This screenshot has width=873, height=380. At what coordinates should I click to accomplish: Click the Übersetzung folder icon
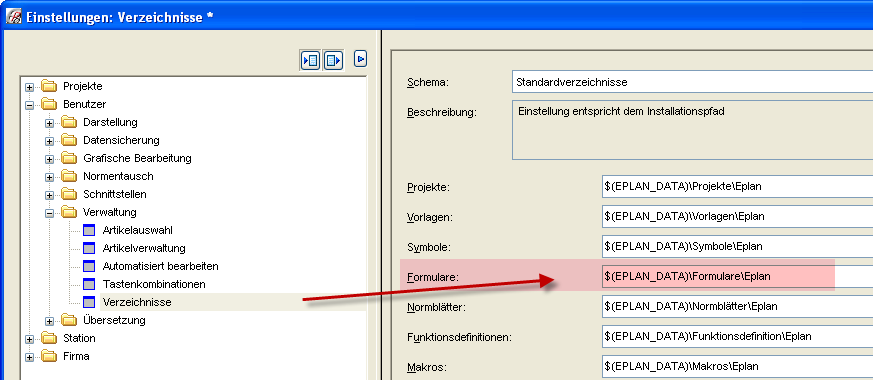(69, 320)
